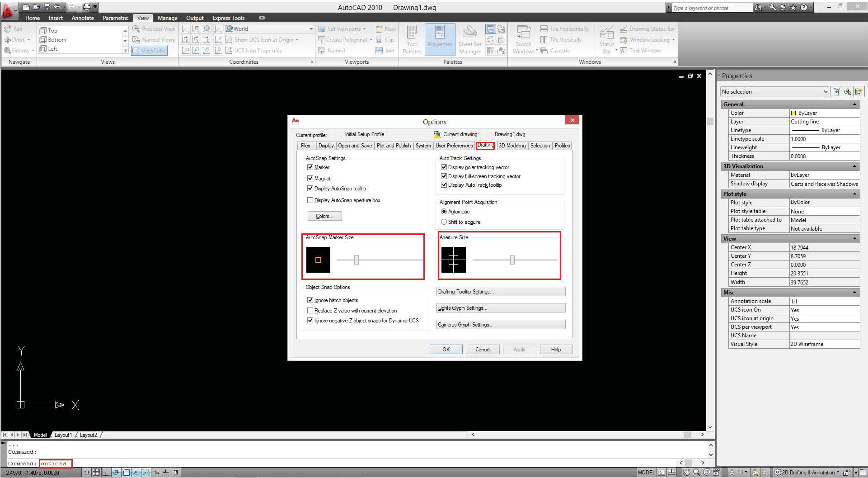Toggle Display polar tracking vector checkbox
This screenshot has height=478, width=868.
[444, 167]
